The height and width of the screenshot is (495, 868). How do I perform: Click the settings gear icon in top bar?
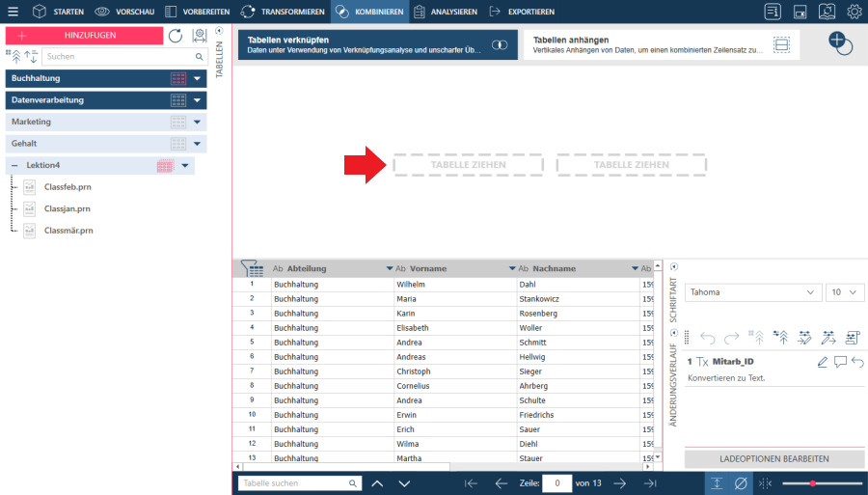(854, 12)
